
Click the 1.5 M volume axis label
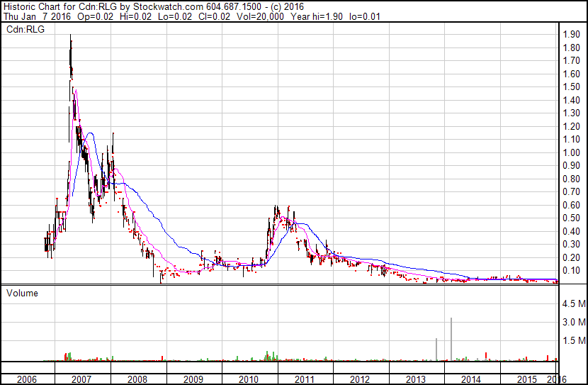[x=574, y=340]
